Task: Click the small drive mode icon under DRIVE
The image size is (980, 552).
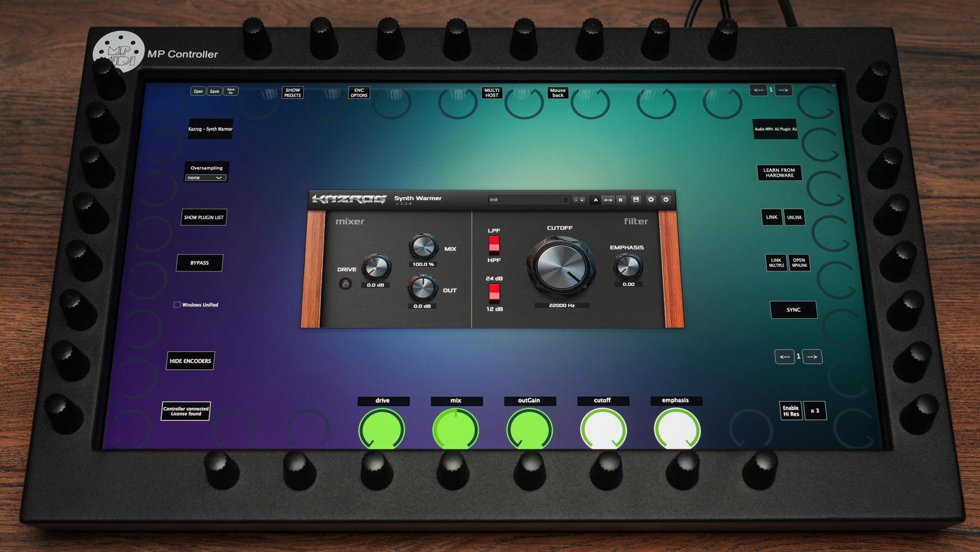Action: coord(346,284)
